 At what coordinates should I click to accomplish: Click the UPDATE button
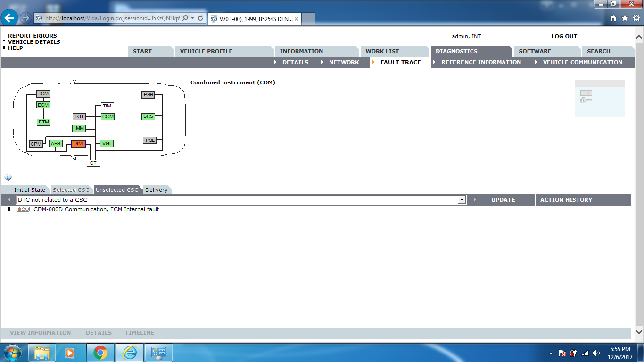point(503,200)
